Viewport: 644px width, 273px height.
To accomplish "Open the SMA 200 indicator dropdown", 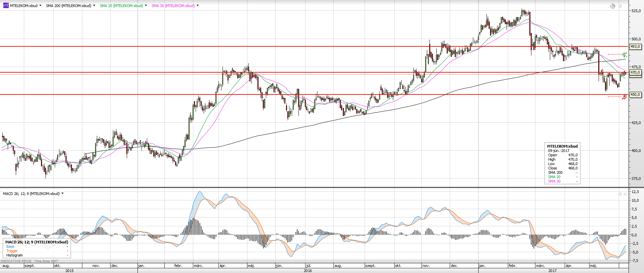I will pos(94,6).
